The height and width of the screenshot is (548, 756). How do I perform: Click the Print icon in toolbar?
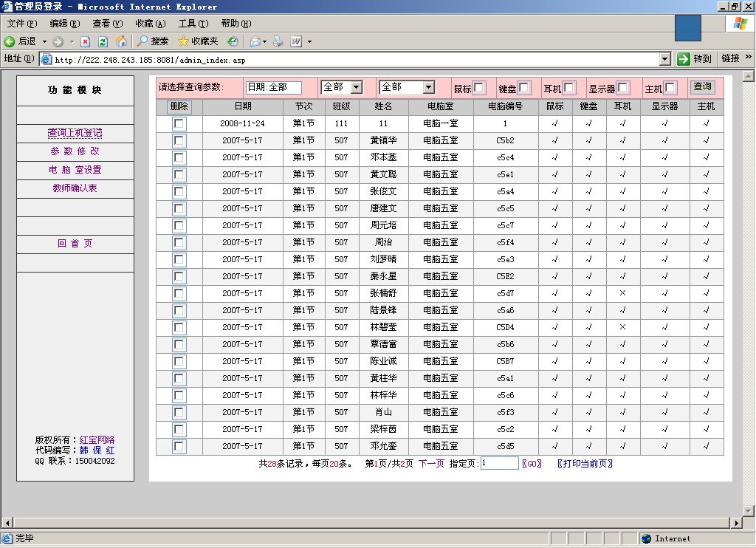pyautogui.click(x=278, y=41)
